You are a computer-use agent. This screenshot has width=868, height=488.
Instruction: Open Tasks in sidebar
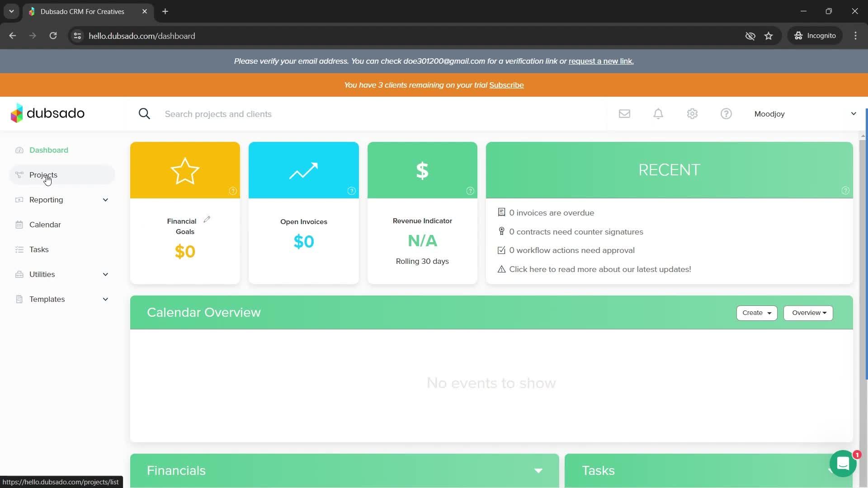coord(39,249)
